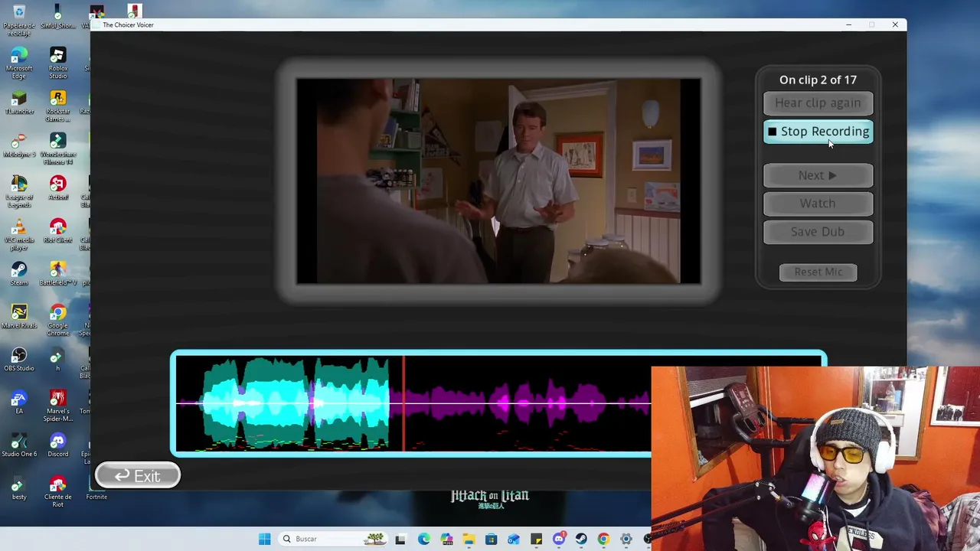Image resolution: width=980 pixels, height=551 pixels.
Task: Select the Action! desktop icon
Action: [57, 188]
